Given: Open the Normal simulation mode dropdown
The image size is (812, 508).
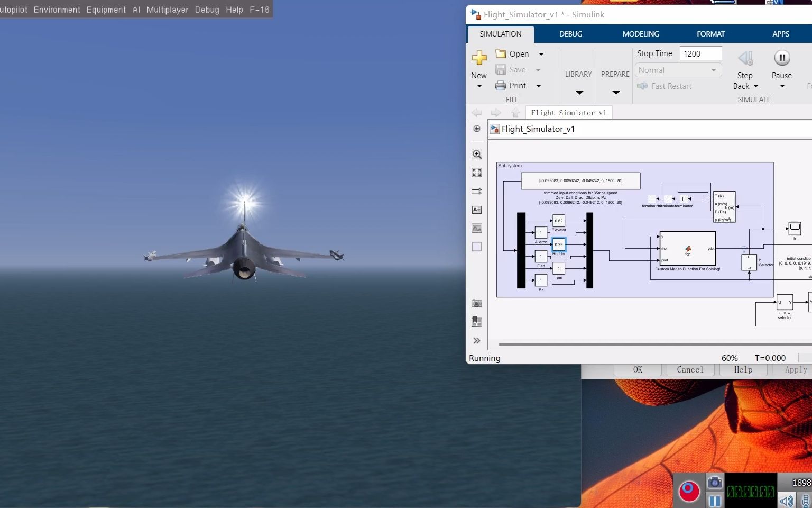Looking at the screenshot, I should (x=678, y=70).
